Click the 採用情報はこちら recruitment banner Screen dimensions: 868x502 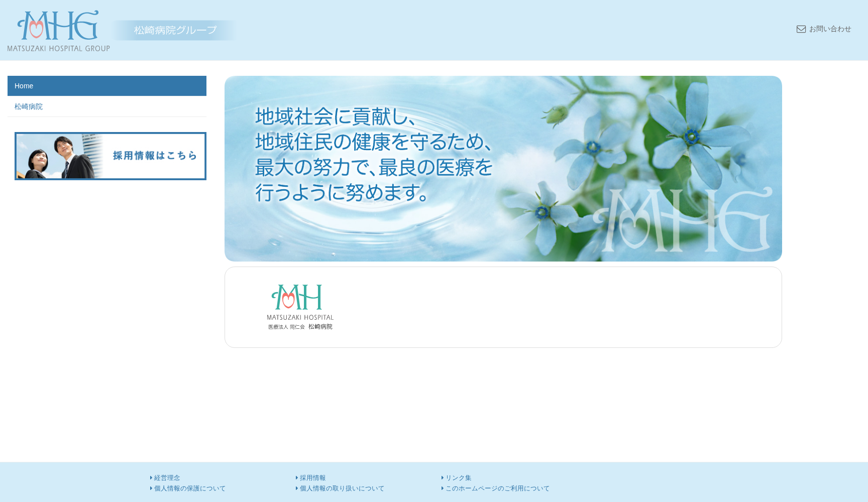pyautogui.click(x=111, y=156)
